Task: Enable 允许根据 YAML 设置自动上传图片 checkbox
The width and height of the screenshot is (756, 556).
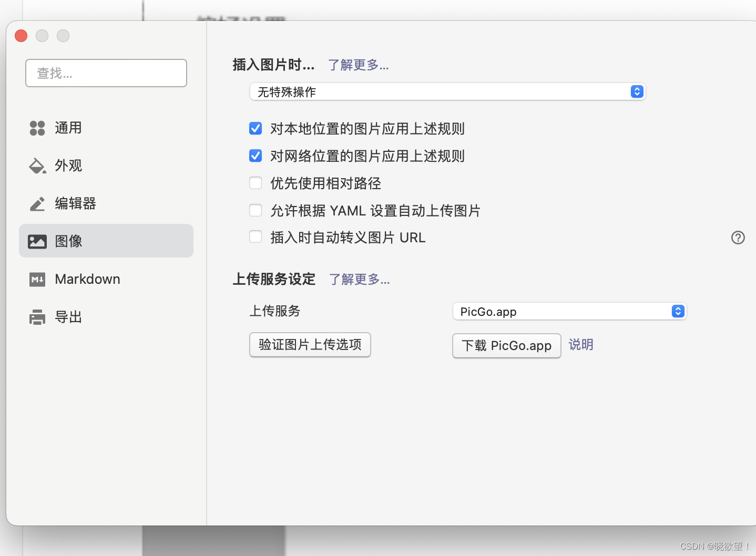Action: 256,210
